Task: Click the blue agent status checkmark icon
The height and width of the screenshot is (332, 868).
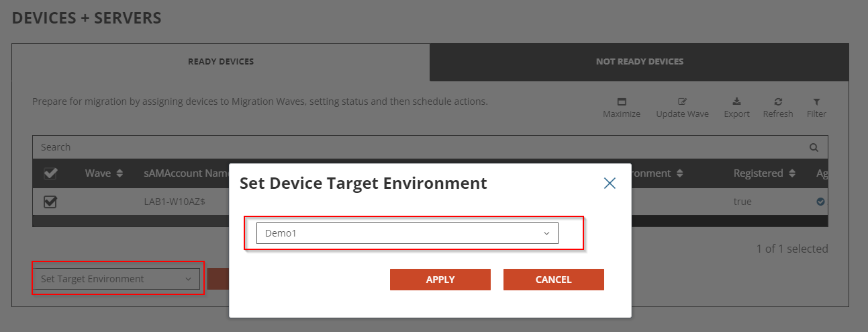Action: click(820, 202)
